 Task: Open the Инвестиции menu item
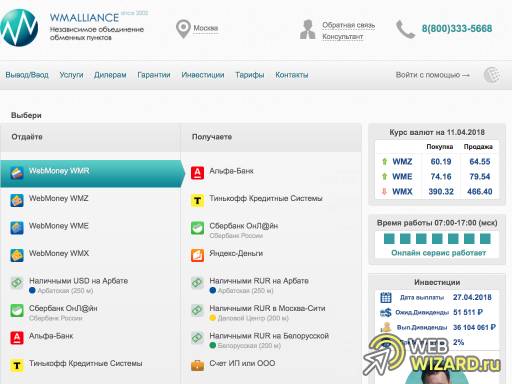point(203,75)
